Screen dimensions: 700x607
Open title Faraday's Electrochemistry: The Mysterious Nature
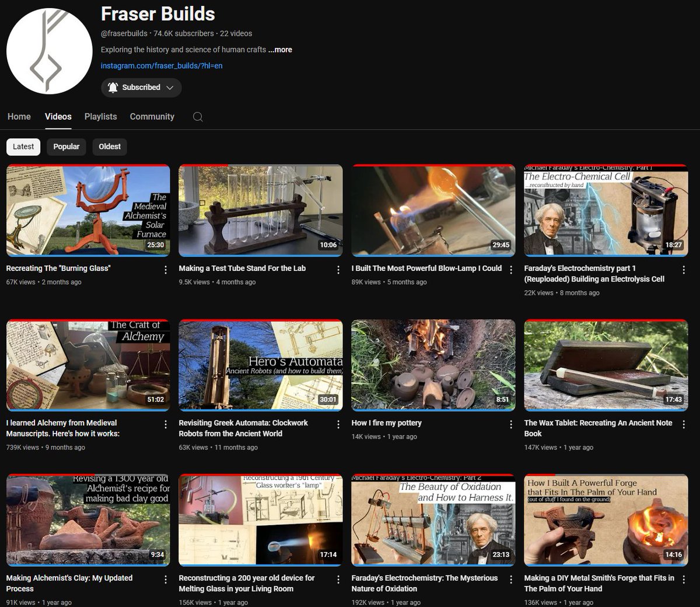(x=425, y=583)
